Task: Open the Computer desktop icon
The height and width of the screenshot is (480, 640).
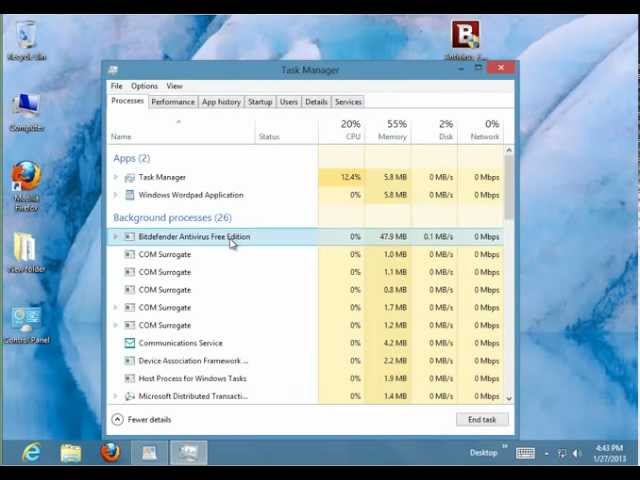Action: [x=27, y=113]
